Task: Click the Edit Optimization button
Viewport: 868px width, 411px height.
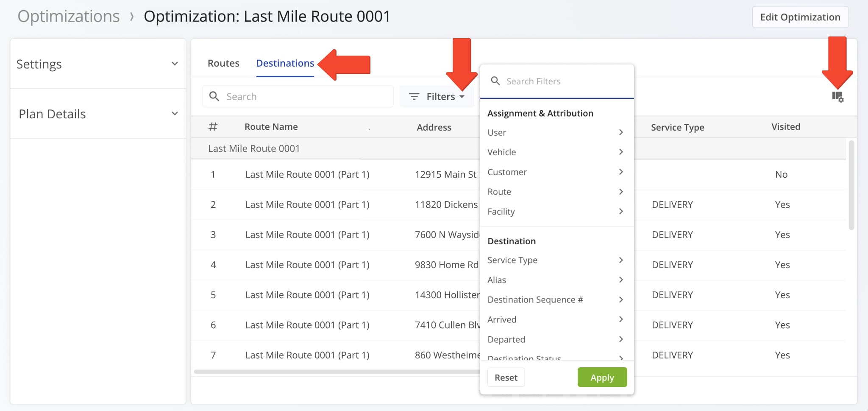Action: tap(800, 17)
